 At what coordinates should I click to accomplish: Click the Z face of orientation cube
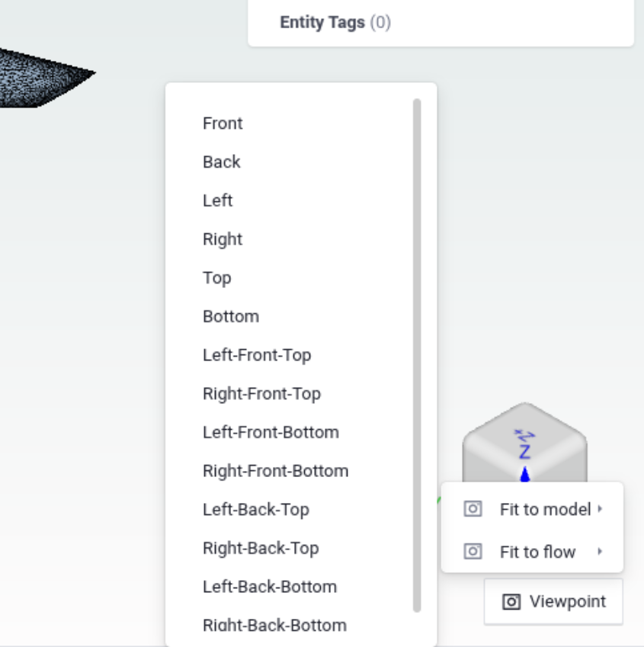pyautogui.click(x=524, y=441)
